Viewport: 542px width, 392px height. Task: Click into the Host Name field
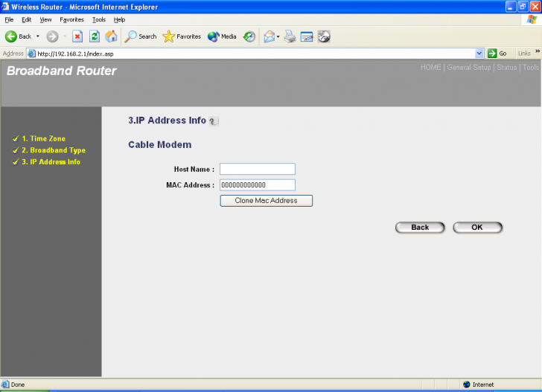click(x=258, y=169)
